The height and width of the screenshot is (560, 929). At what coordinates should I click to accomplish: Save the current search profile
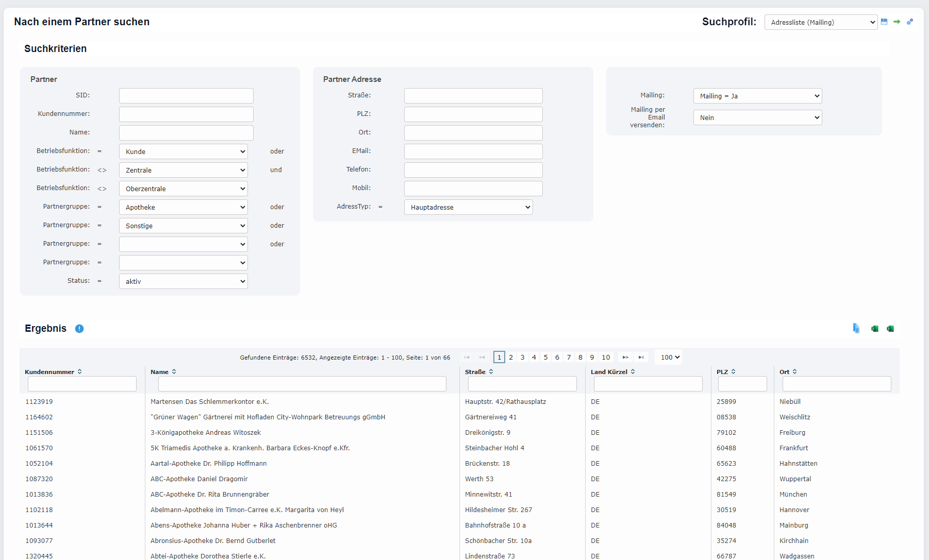point(884,22)
